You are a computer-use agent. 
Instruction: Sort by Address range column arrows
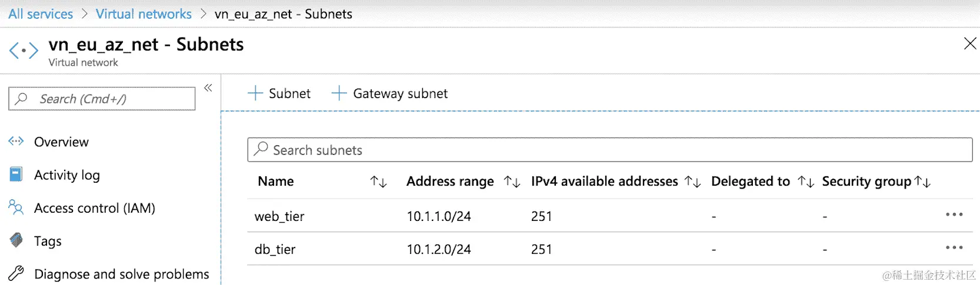(x=512, y=182)
